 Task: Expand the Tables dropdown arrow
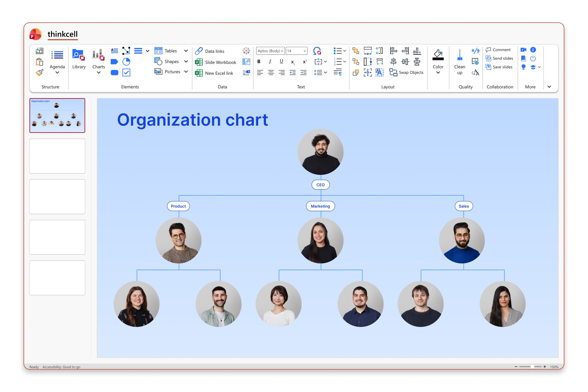(186, 51)
